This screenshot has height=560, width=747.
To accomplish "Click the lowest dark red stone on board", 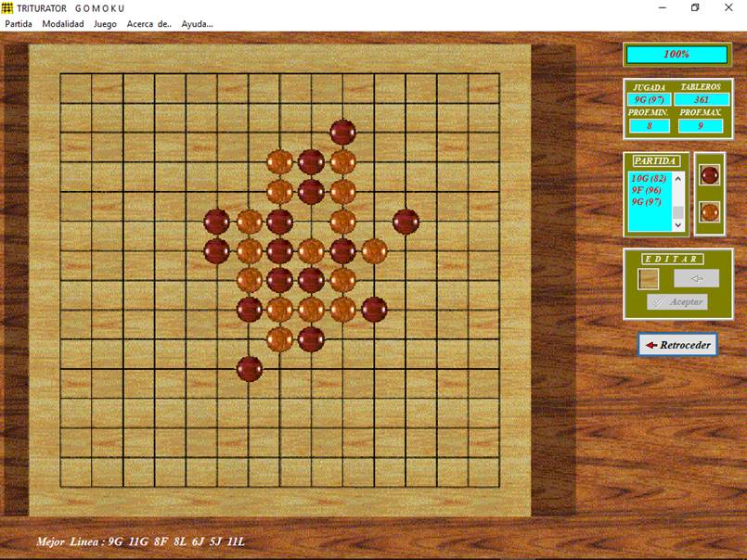I will [x=249, y=368].
